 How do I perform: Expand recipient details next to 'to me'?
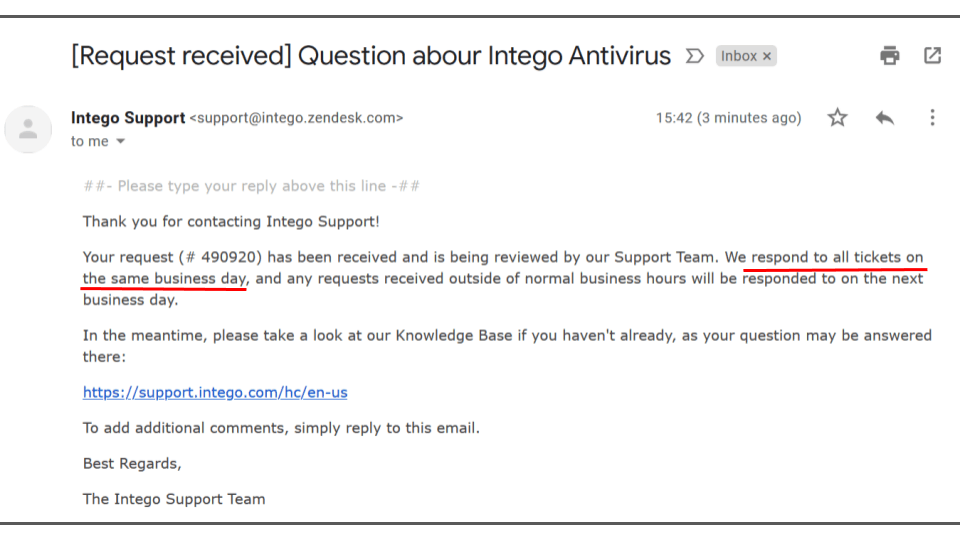coord(121,141)
